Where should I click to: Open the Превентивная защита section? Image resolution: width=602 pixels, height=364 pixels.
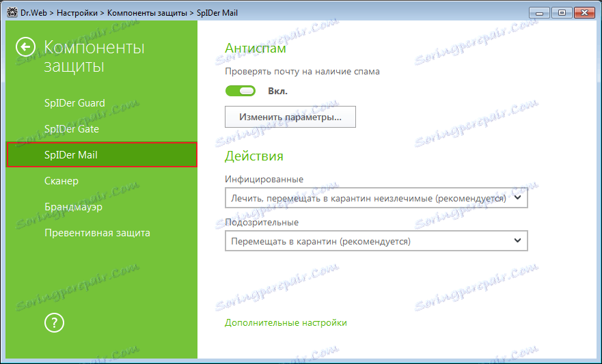(x=97, y=233)
